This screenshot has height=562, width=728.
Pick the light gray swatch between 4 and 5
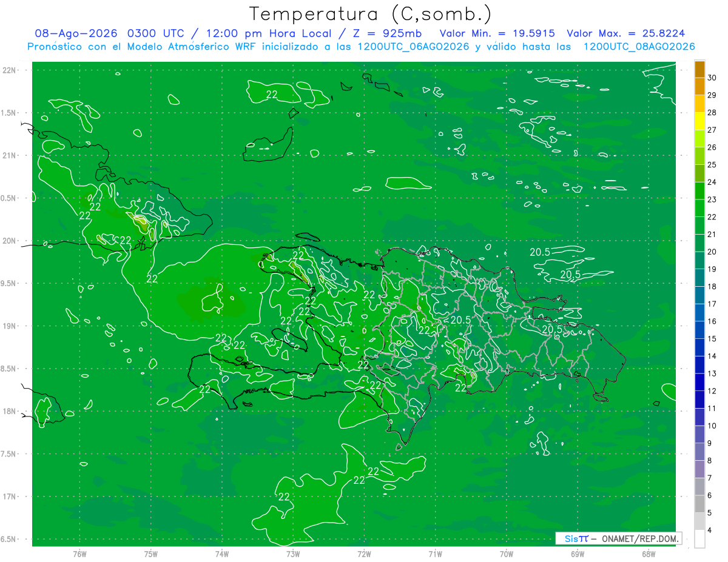coord(699,521)
